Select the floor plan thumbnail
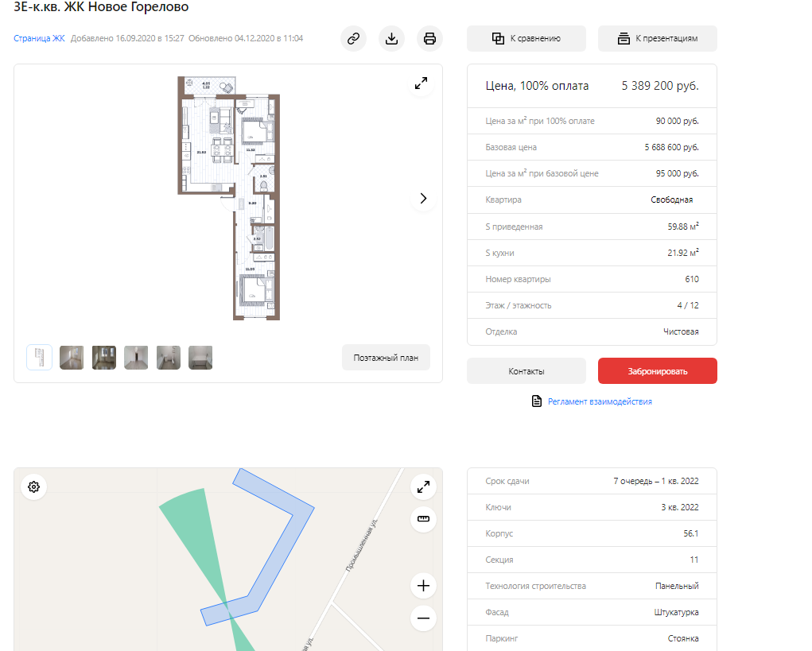The width and height of the screenshot is (812, 651). tap(40, 358)
